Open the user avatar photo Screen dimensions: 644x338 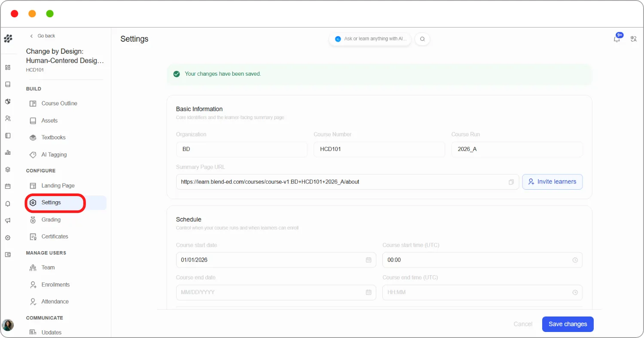pos(8,325)
